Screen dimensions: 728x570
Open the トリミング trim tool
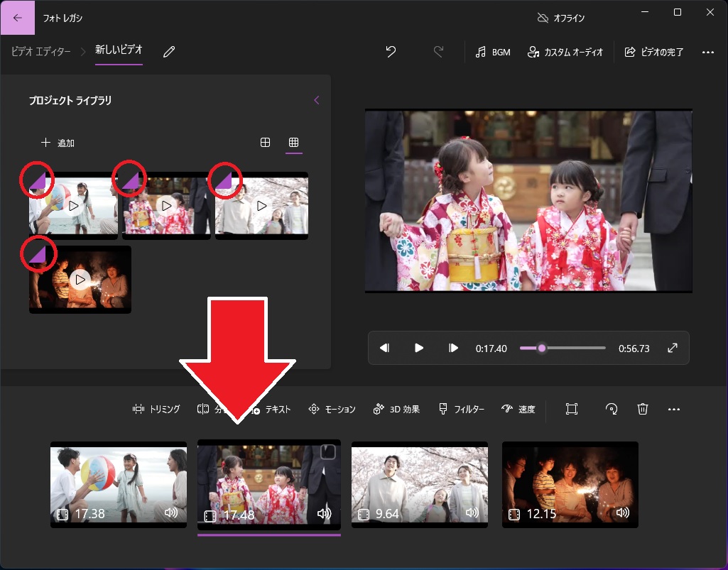click(x=156, y=409)
